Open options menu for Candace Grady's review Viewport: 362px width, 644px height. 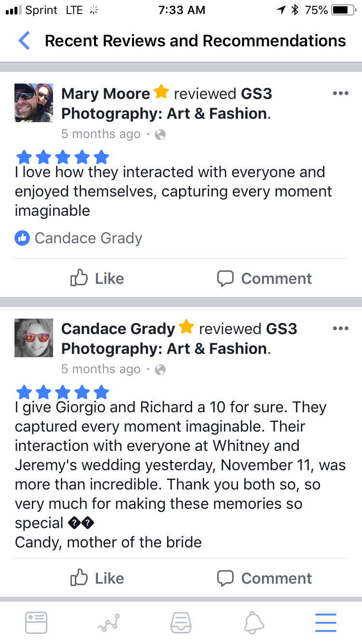[340, 329]
